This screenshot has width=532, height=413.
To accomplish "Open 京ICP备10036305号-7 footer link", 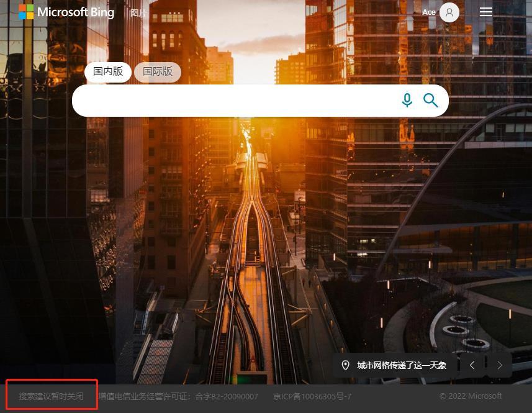I will click(x=312, y=396).
